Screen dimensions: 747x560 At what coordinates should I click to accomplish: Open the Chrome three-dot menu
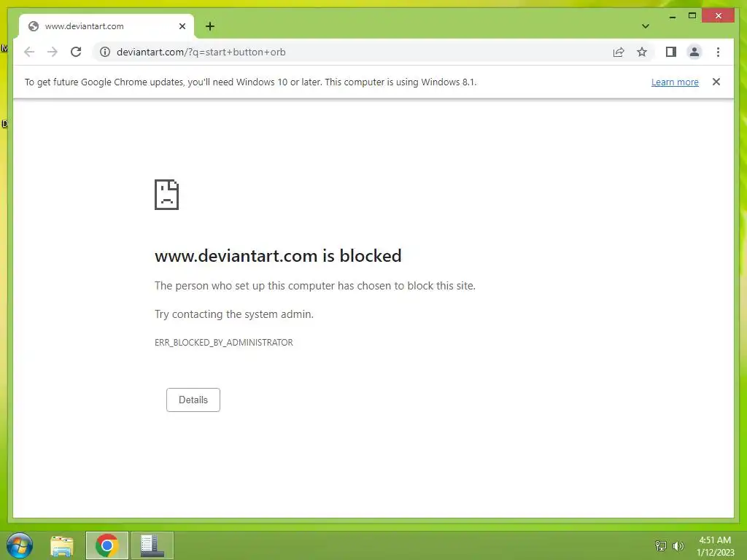[x=718, y=52]
